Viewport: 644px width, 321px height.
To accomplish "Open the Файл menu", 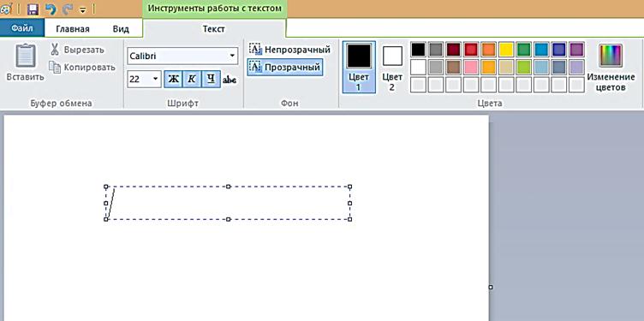I will coord(22,28).
